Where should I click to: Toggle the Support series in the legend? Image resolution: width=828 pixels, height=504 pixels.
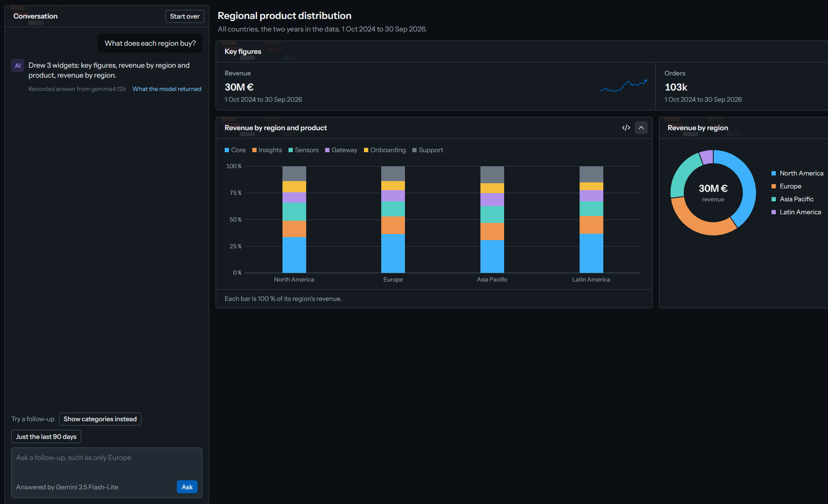(427, 150)
